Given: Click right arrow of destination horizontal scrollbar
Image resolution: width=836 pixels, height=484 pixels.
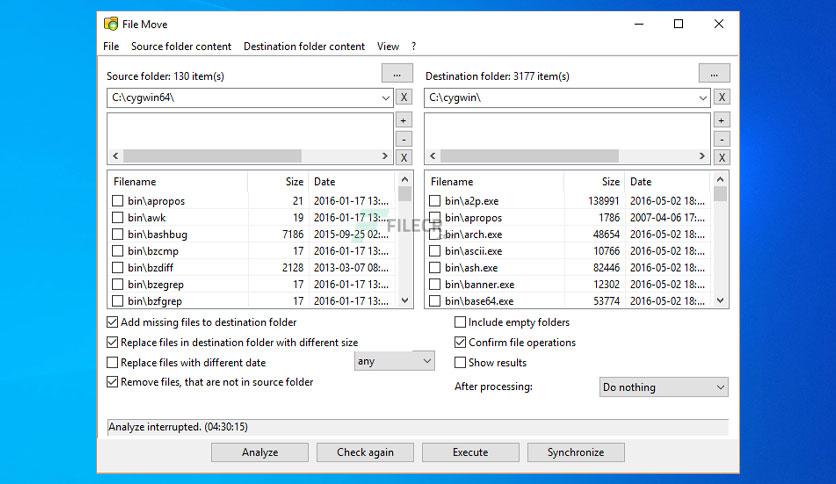Looking at the screenshot, I should tap(702, 156).
